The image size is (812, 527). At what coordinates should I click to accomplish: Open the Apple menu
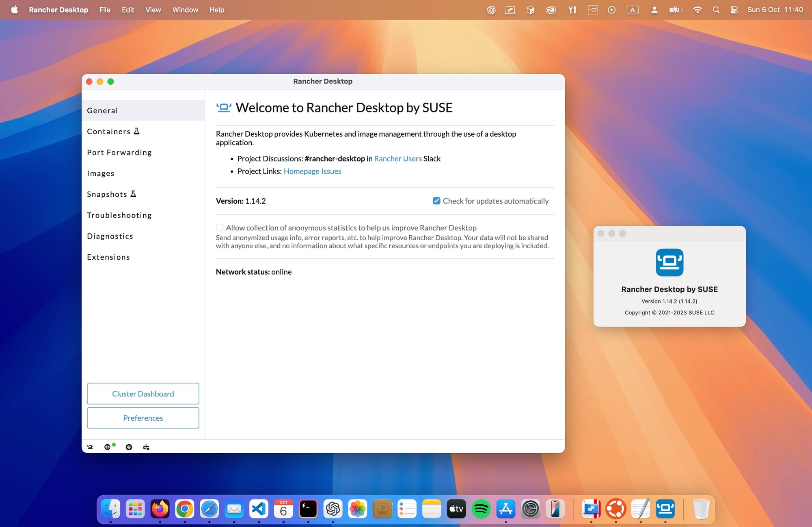pos(15,10)
